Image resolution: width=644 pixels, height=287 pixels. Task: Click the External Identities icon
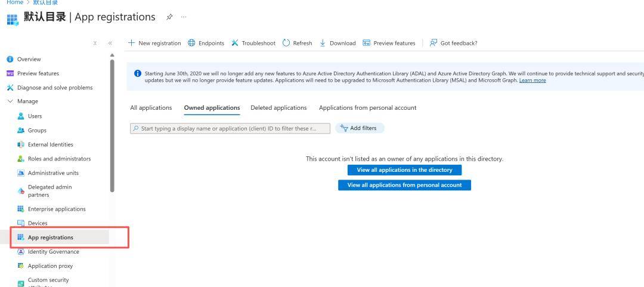(21, 144)
